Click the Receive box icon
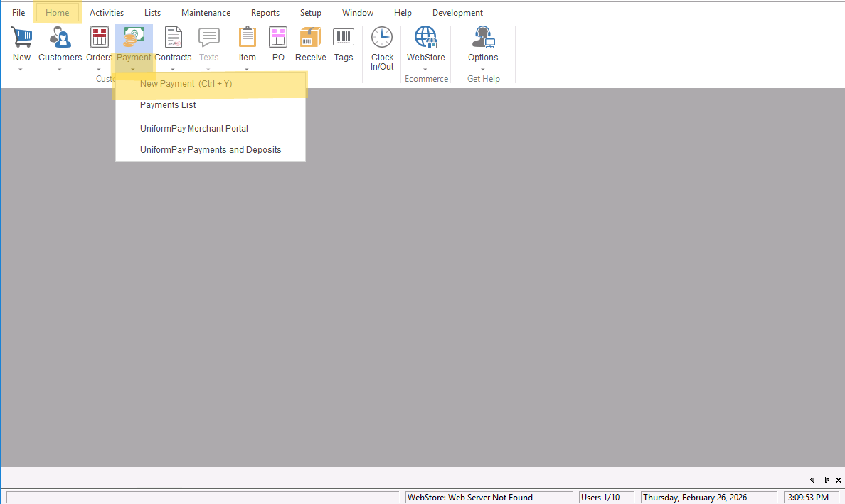This screenshot has width=845, height=504. point(310,38)
